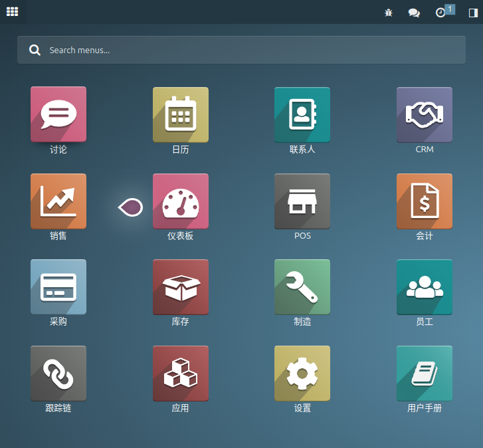The height and width of the screenshot is (448, 483).
Task: Open the 销售 sales app
Action: click(x=58, y=201)
